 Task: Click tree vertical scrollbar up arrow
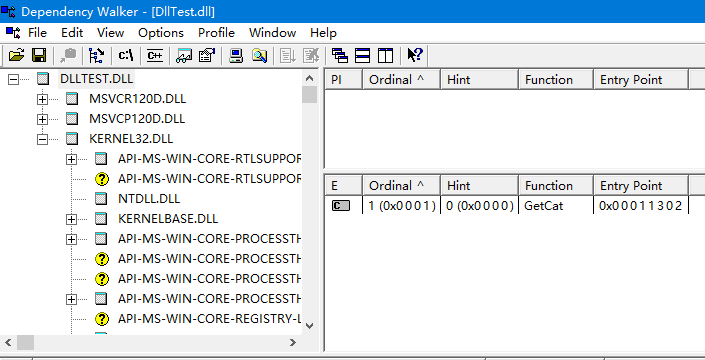(309, 78)
